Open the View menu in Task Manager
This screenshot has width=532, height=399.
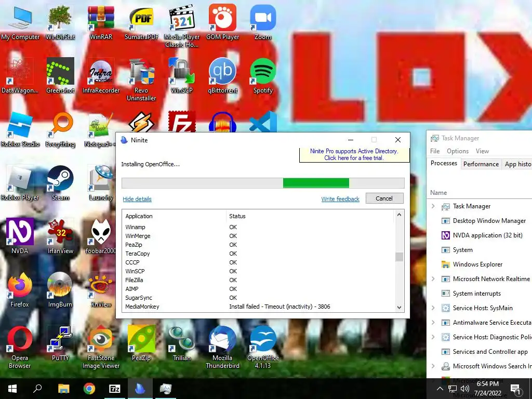(x=482, y=151)
